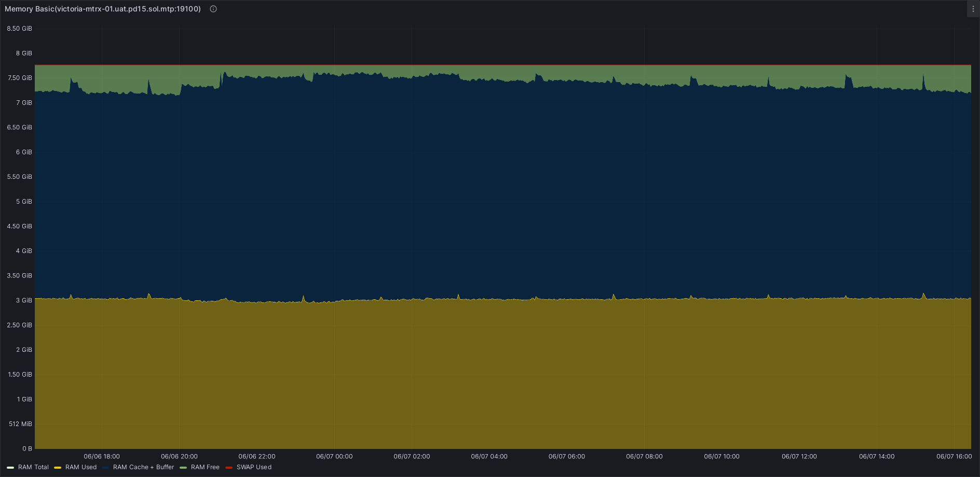This screenshot has height=477, width=980.
Task: Open RAM Used yellow color swatch
Action: pyautogui.click(x=58, y=468)
